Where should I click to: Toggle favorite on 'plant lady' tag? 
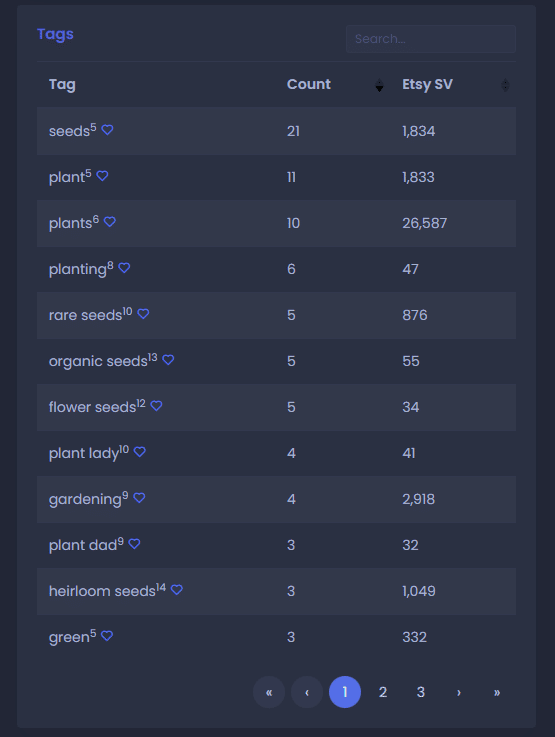tap(140, 452)
